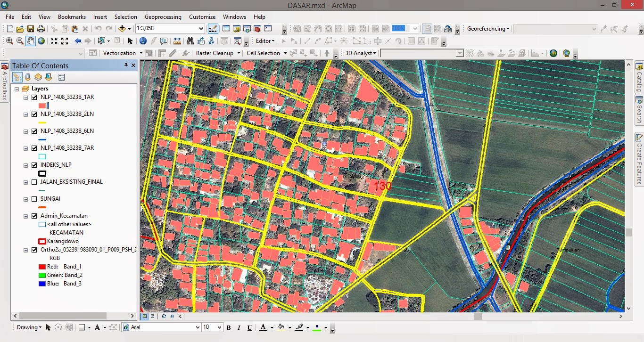Uncheck the NLP_1408_3323B_1AR layer
The width and height of the screenshot is (644, 342).
tap(34, 97)
